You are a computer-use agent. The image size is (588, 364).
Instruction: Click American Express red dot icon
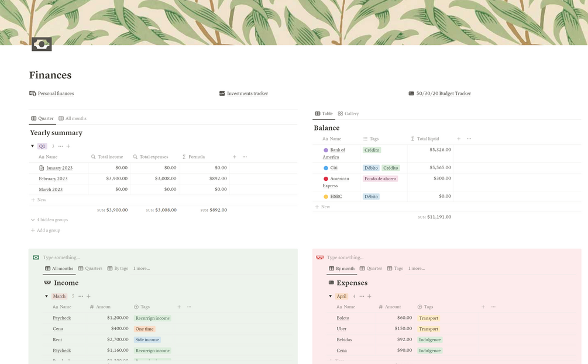click(326, 179)
